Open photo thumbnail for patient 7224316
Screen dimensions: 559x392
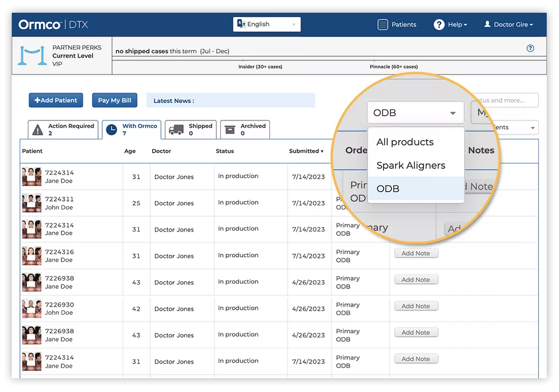[x=32, y=256]
